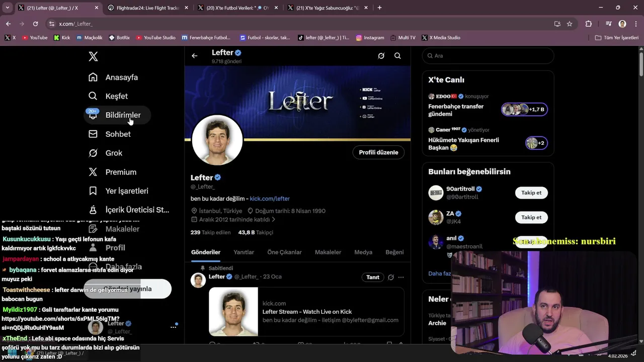Screen dimensions: 644x362
Task: Select the Makaleler profile tab
Action: coord(328,252)
